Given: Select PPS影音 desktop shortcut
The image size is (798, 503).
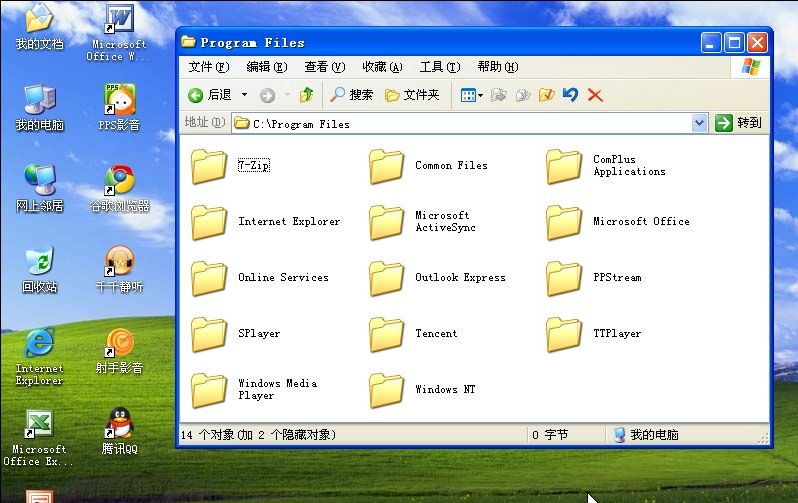Looking at the screenshot, I should 119,107.
